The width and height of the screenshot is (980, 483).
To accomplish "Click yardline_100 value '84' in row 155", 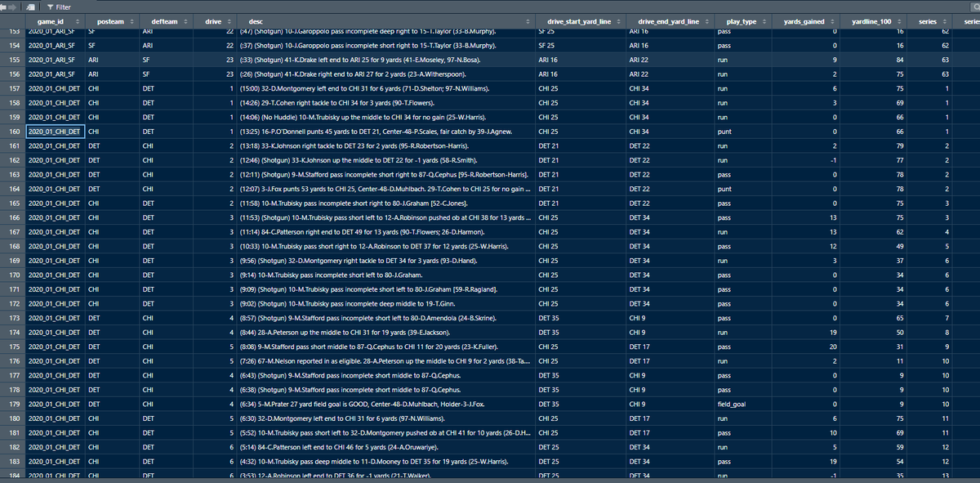I will [x=902, y=60].
